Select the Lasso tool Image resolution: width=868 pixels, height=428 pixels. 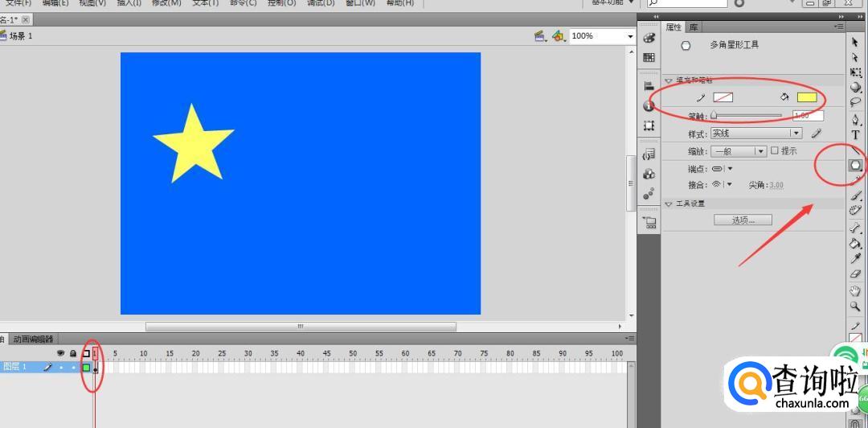856,102
